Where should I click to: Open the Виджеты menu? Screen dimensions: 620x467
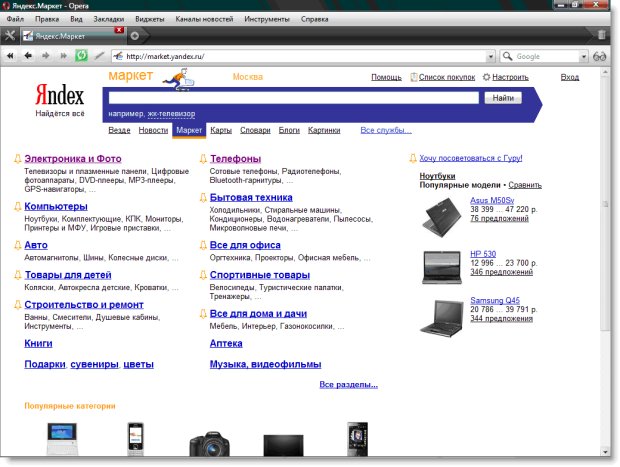point(150,19)
